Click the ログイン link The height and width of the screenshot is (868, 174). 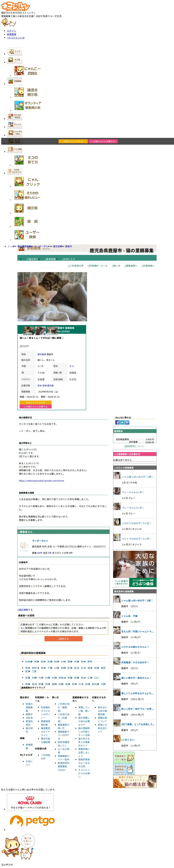click(11, 31)
